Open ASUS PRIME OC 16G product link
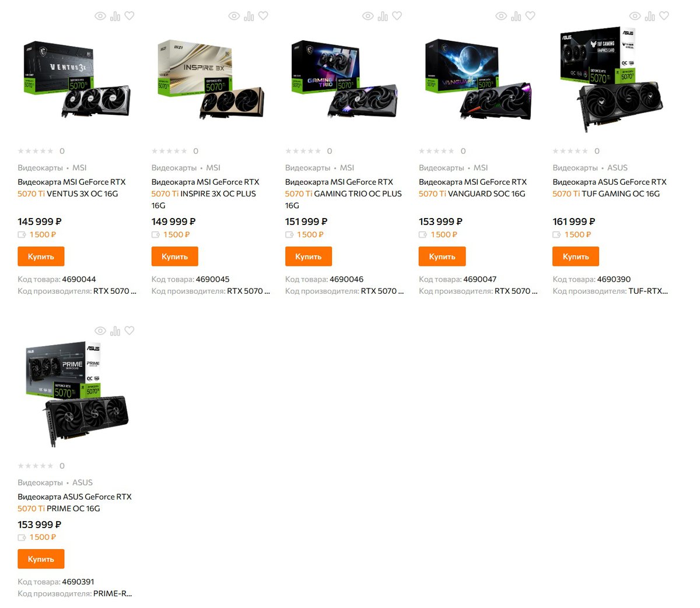This screenshot has height=608, width=700. tap(75, 502)
